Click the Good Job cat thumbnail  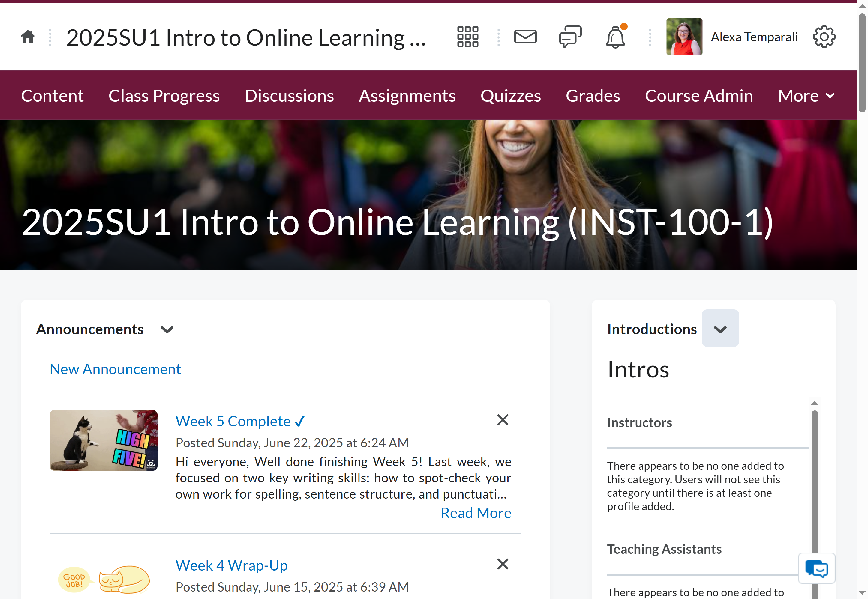[x=103, y=579]
